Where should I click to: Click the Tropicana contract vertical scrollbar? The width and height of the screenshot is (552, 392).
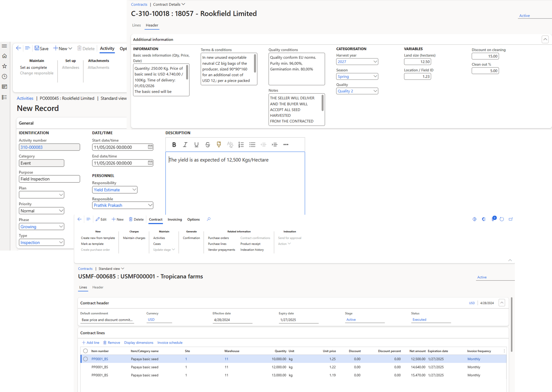pyautogui.click(x=512, y=324)
